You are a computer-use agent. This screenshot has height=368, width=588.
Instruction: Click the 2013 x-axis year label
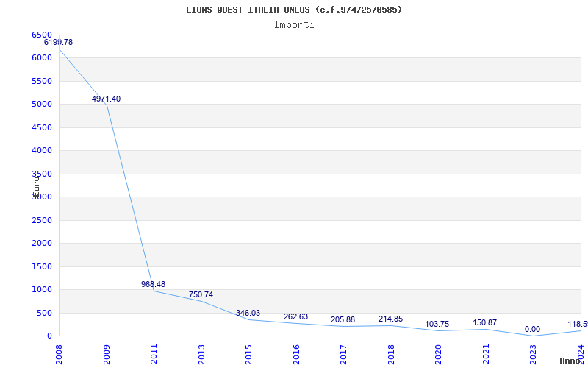point(201,355)
